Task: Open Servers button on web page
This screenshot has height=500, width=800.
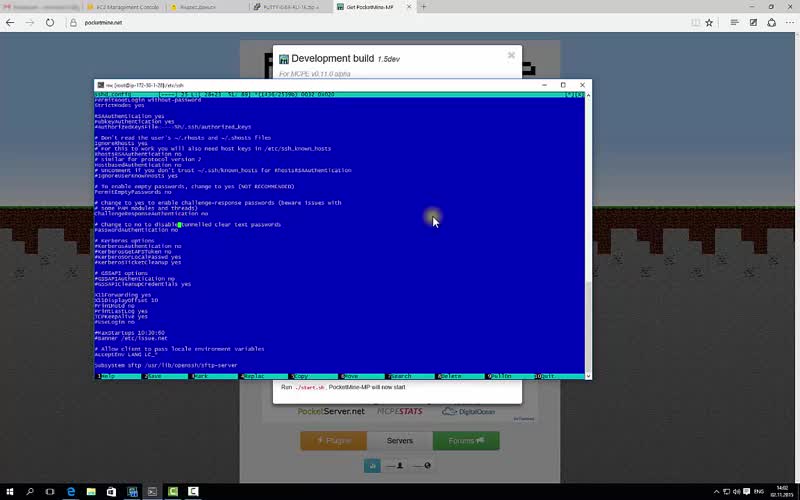Action: click(x=399, y=440)
